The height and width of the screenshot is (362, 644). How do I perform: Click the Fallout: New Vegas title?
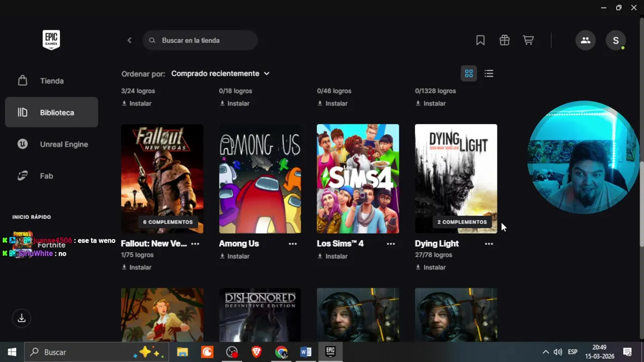[154, 243]
